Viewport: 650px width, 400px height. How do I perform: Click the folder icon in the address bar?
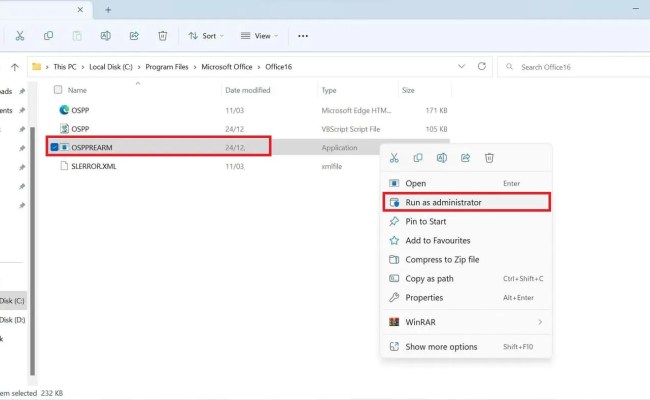36,66
